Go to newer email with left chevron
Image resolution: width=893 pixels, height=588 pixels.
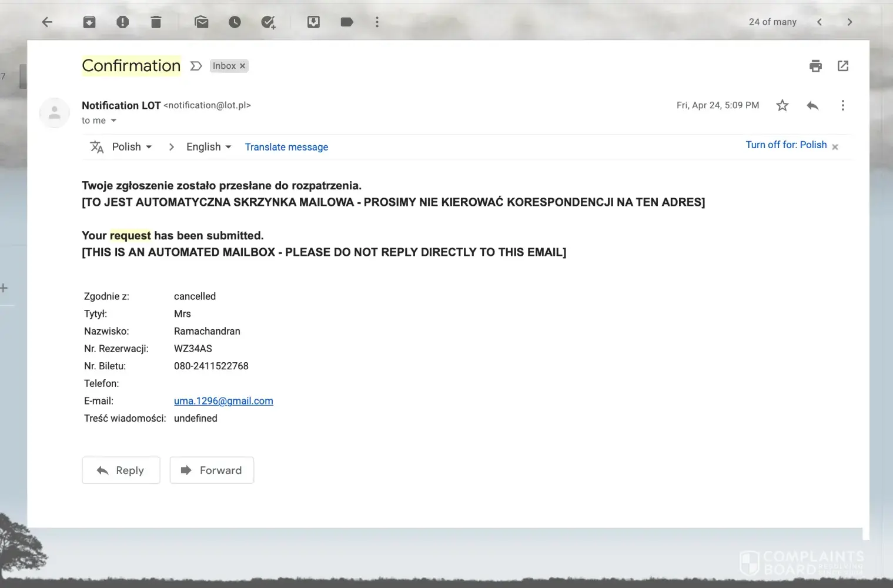(820, 22)
